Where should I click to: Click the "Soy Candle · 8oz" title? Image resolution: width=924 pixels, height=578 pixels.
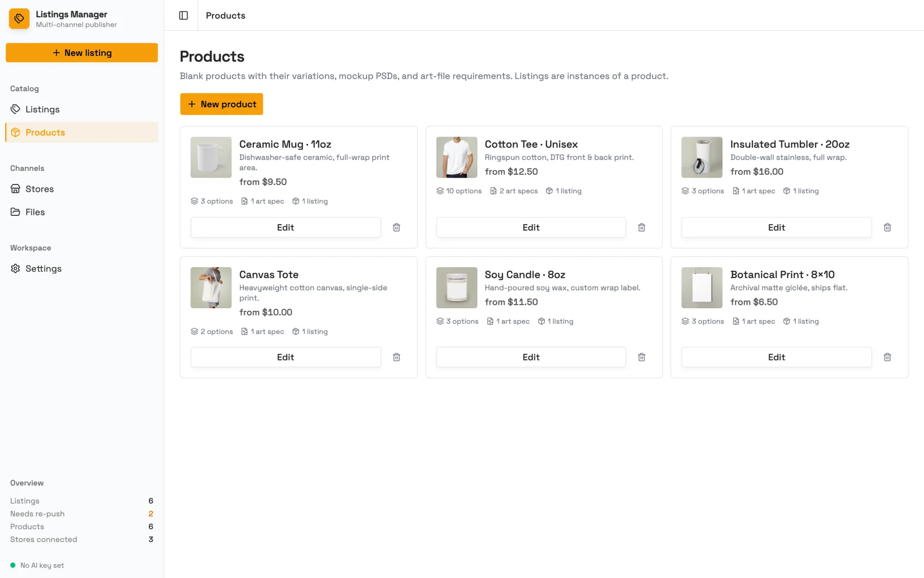pyautogui.click(x=525, y=274)
